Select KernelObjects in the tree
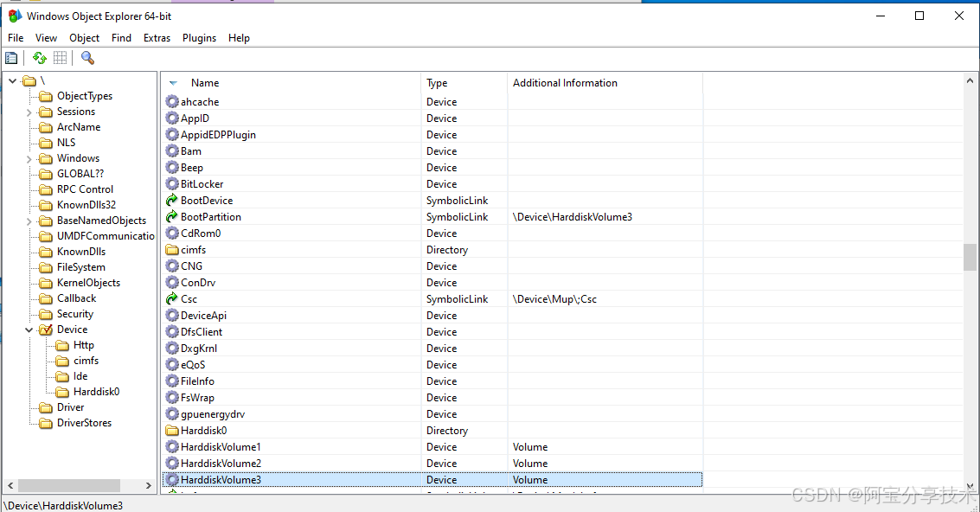 tap(89, 283)
